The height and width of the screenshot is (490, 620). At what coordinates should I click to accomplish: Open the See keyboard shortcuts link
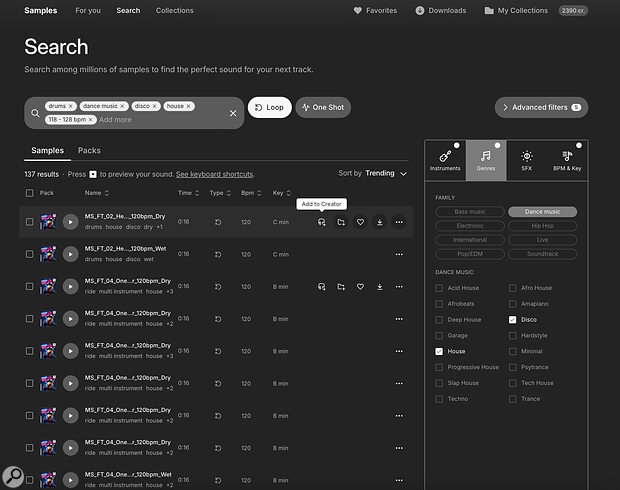click(x=217, y=174)
